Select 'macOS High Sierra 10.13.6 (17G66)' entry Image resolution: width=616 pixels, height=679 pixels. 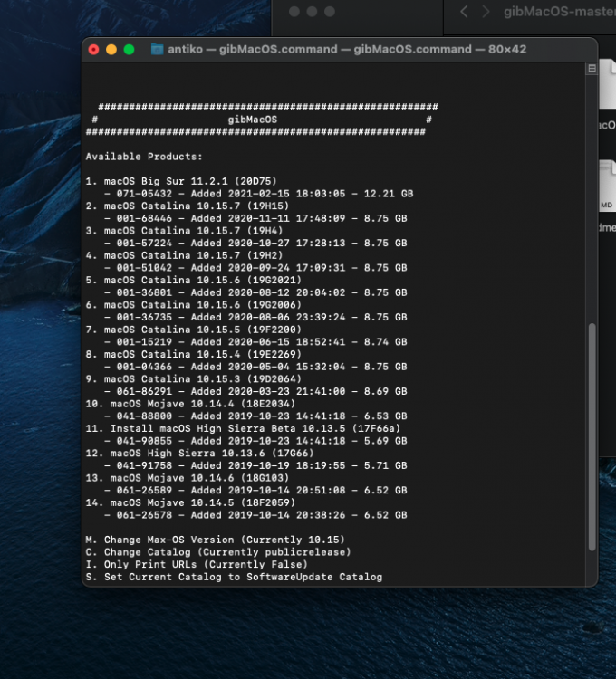tap(199, 453)
